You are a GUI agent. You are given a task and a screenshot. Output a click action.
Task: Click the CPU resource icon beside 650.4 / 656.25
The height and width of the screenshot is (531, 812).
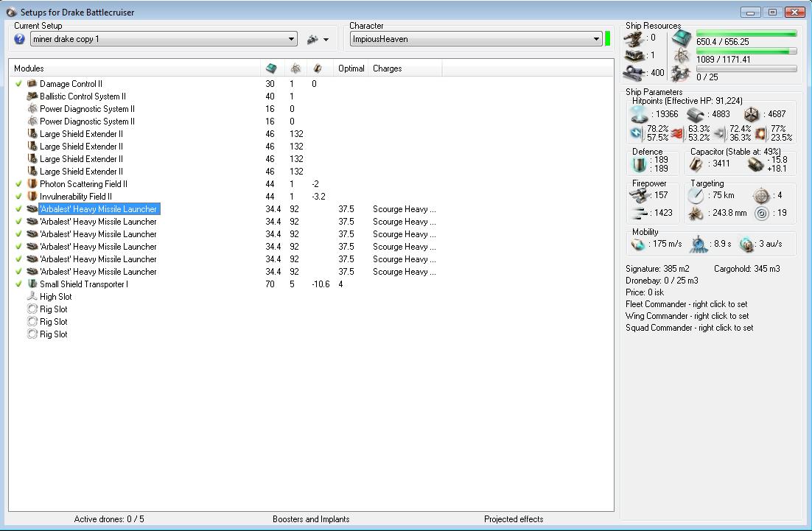click(682, 38)
